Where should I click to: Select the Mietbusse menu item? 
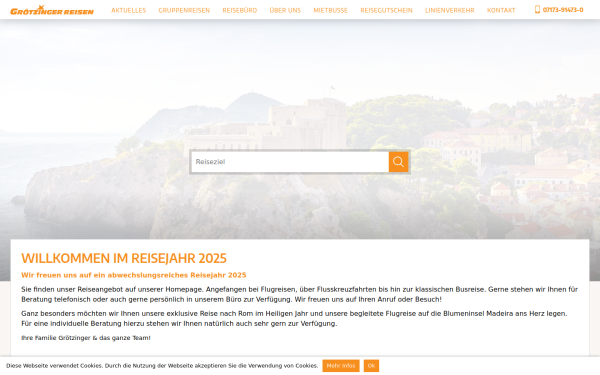tap(331, 10)
